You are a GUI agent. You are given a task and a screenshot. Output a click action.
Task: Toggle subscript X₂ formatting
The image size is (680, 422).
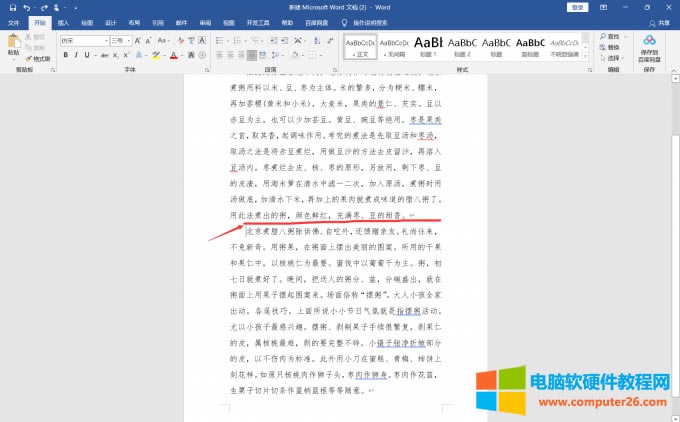(116, 55)
